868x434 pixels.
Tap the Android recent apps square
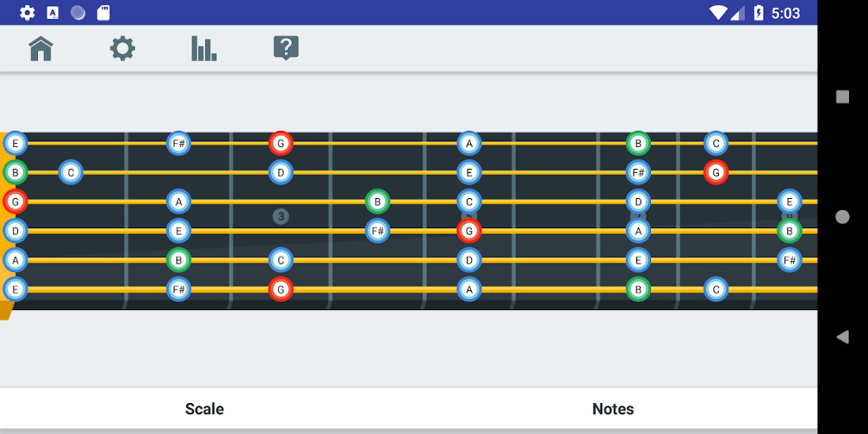(x=843, y=97)
